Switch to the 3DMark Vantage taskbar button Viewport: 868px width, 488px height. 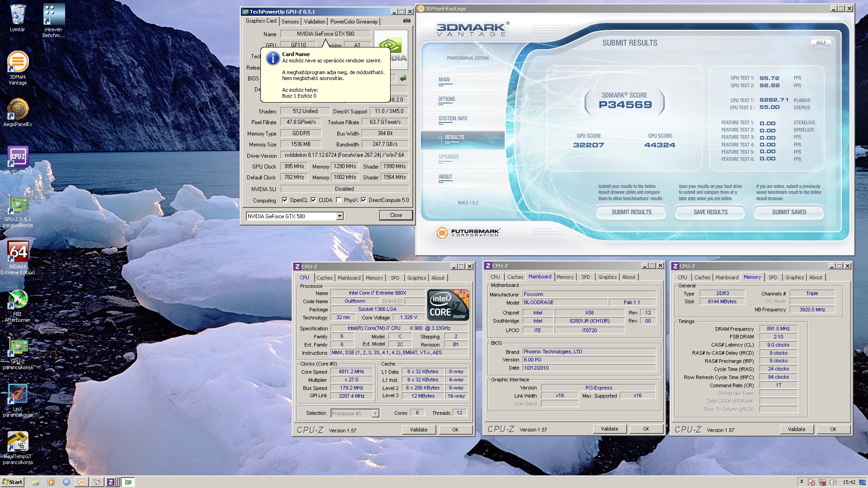81,482
